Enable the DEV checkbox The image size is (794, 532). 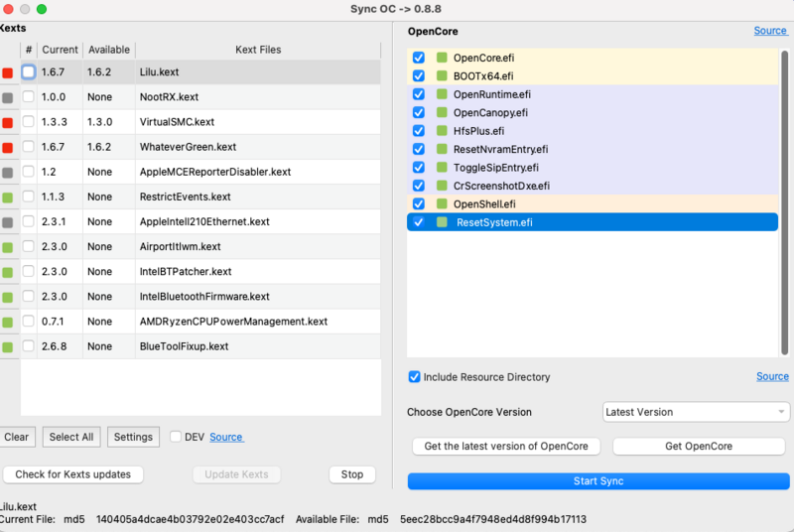point(176,437)
